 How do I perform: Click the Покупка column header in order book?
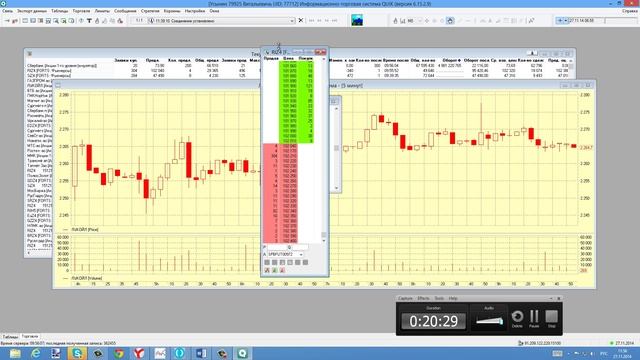306,59
